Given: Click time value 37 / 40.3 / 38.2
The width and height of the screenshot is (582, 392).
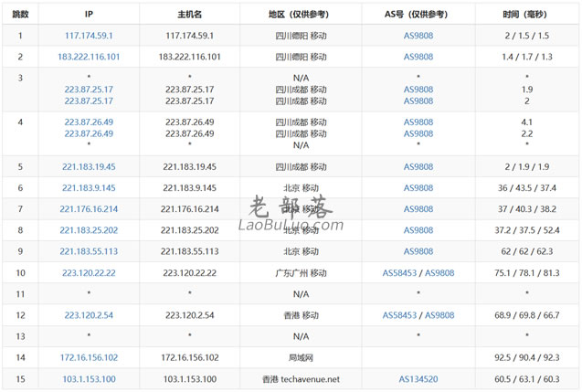Looking at the screenshot, I should pyautogui.click(x=526, y=209).
